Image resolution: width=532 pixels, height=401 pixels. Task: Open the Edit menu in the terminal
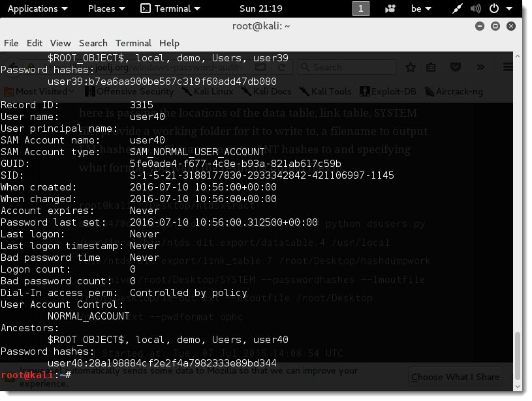tap(35, 43)
